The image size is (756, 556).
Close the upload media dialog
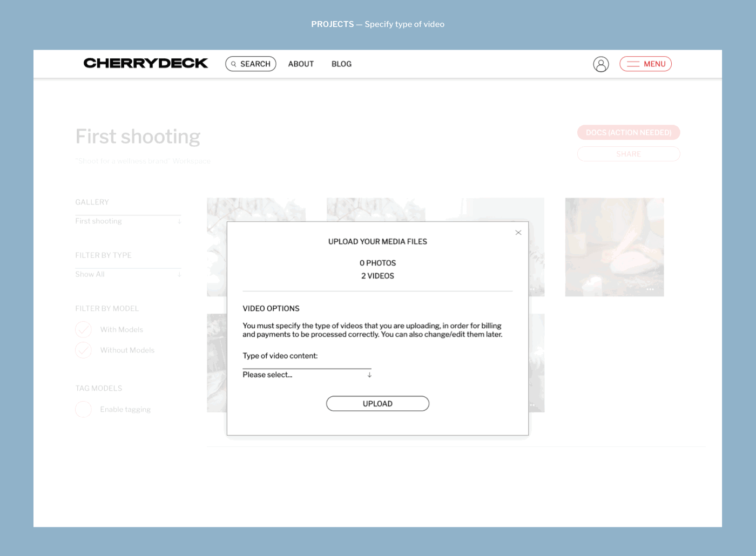point(518,233)
